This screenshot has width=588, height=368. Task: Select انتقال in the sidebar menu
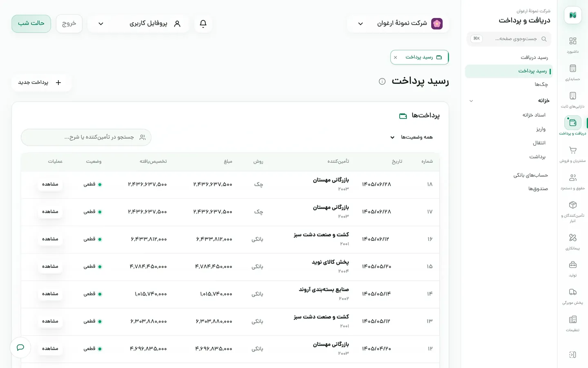(539, 143)
